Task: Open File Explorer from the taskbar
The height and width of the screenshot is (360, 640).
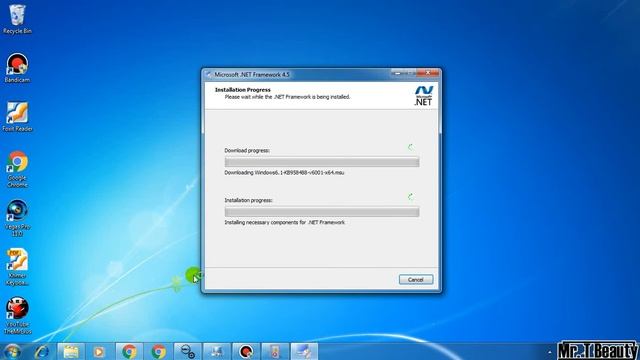Action: [x=71, y=351]
